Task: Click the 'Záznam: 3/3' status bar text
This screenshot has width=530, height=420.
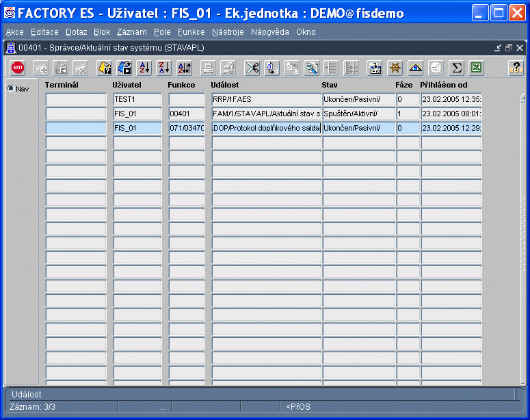Action: (x=32, y=407)
